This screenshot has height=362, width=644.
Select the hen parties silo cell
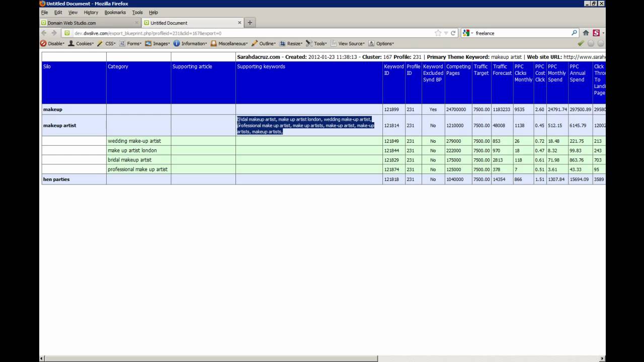pyautogui.click(x=74, y=179)
